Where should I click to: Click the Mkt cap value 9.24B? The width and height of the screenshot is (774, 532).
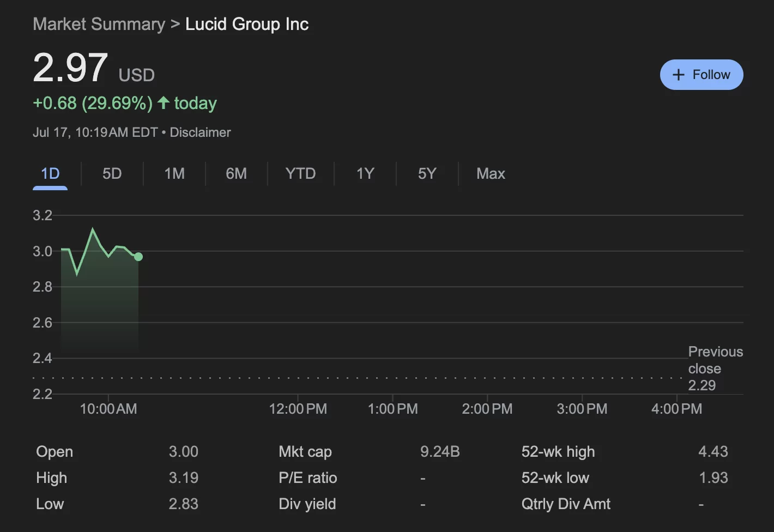[440, 451]
